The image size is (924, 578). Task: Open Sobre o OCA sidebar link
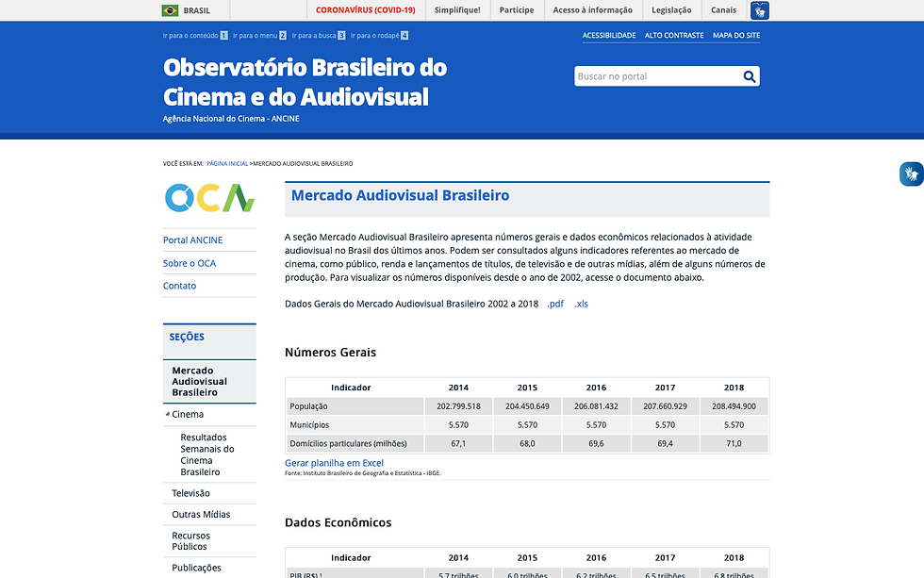[x=190, y=263]
